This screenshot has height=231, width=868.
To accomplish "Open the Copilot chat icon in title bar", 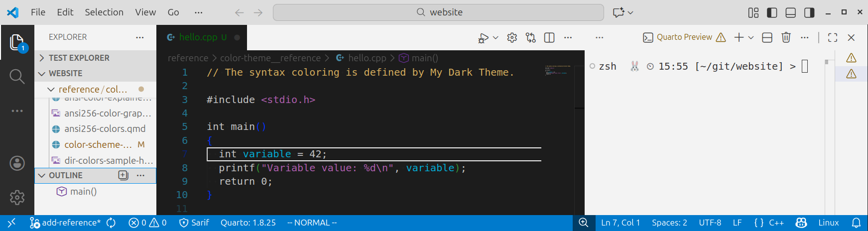I will pos(619,12).
